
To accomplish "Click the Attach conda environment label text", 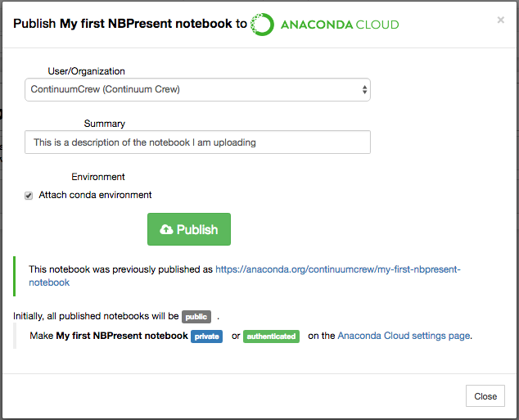I will [x=95, y=195].
